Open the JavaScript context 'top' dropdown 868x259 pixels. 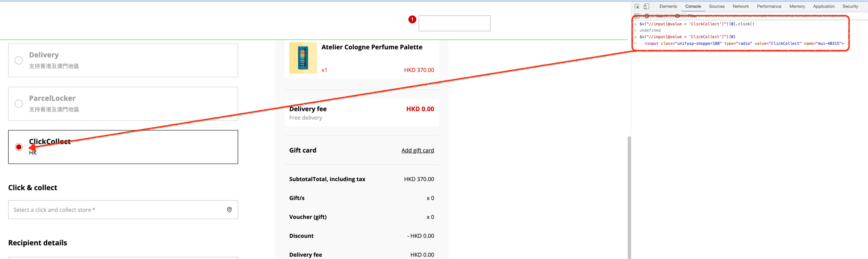click(x=661, y=16)
